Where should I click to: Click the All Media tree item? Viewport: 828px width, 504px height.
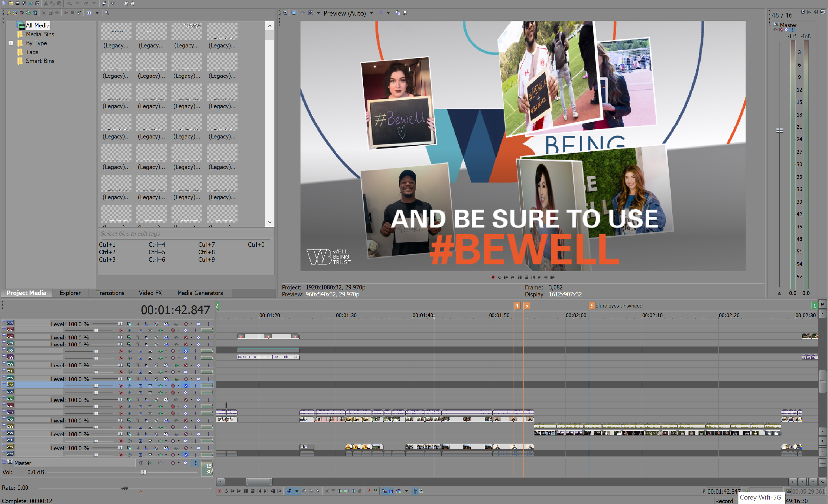38,25
